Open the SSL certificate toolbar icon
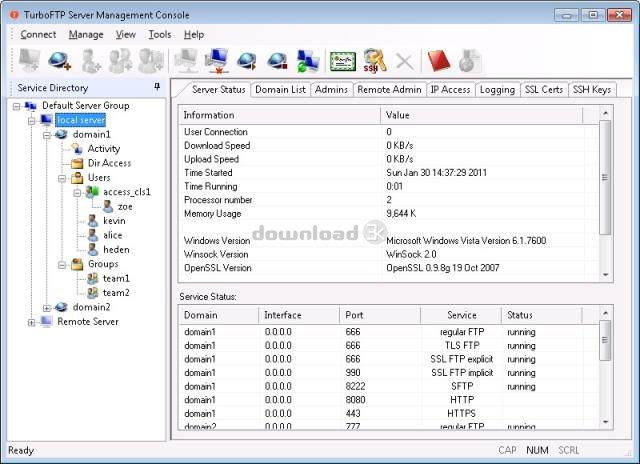The image size is (640, 464). (342, 61)
